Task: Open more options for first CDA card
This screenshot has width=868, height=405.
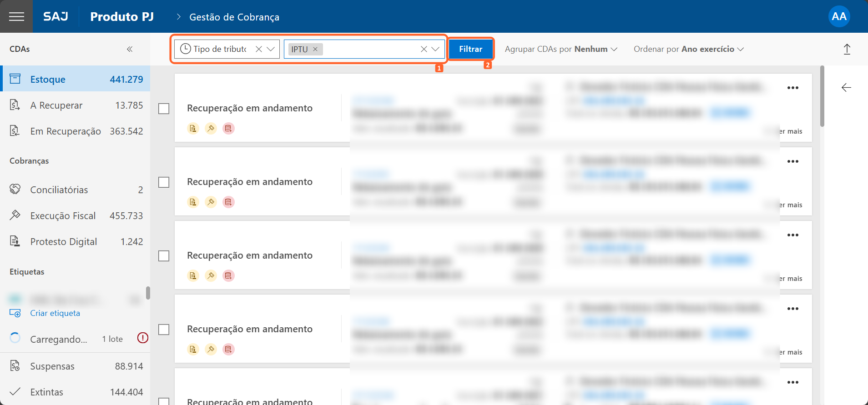Action: click(792, 88)
